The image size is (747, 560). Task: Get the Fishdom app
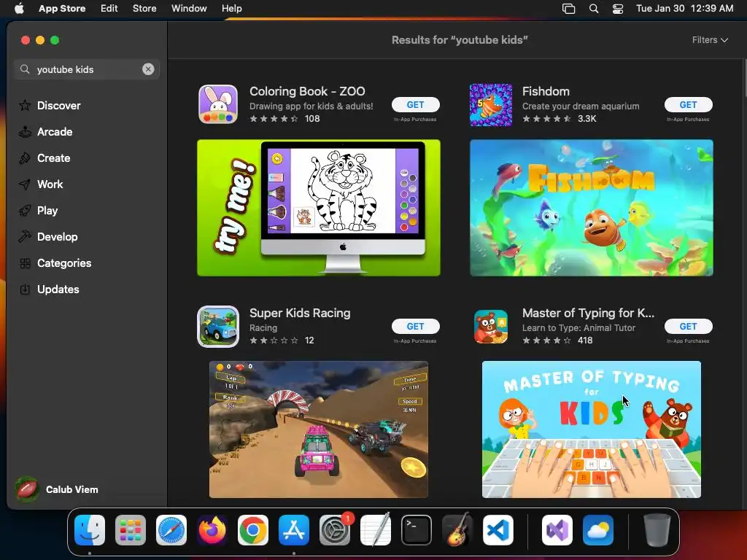click(689, 105)
